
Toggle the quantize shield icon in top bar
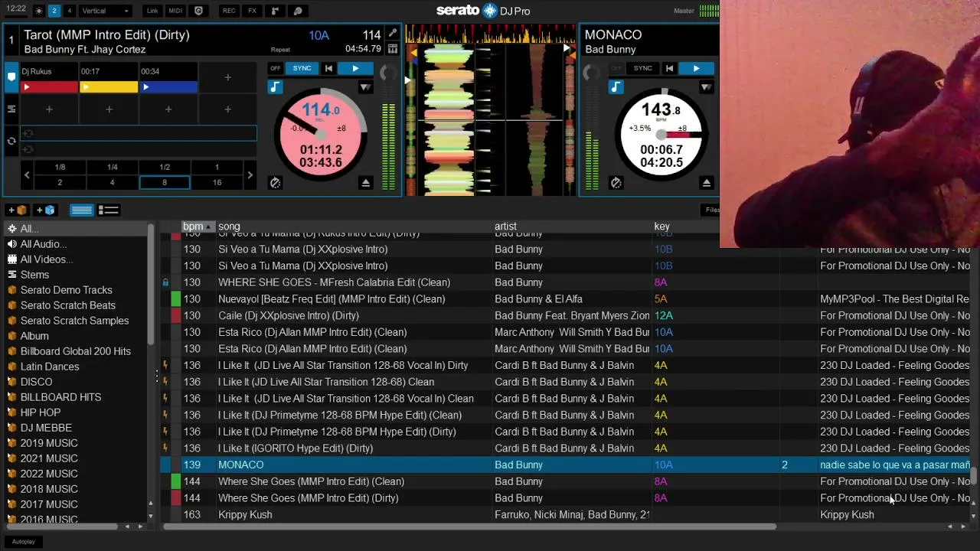click(198, 11)
